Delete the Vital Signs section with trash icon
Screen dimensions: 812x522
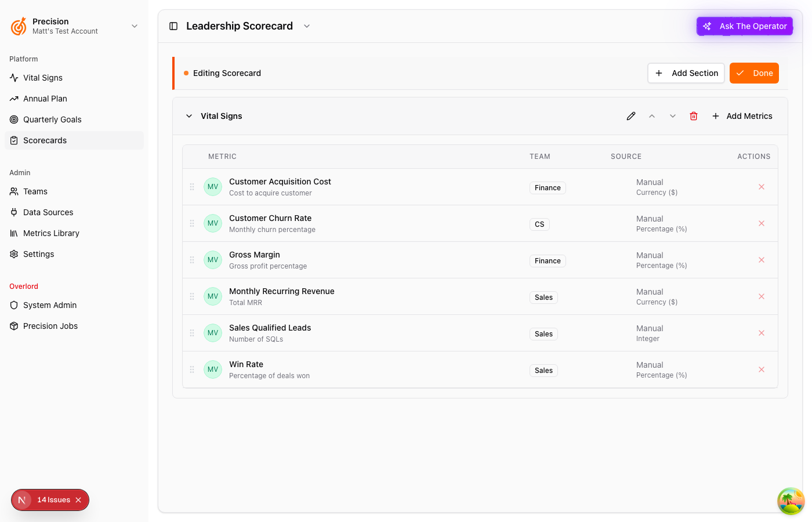694,116
